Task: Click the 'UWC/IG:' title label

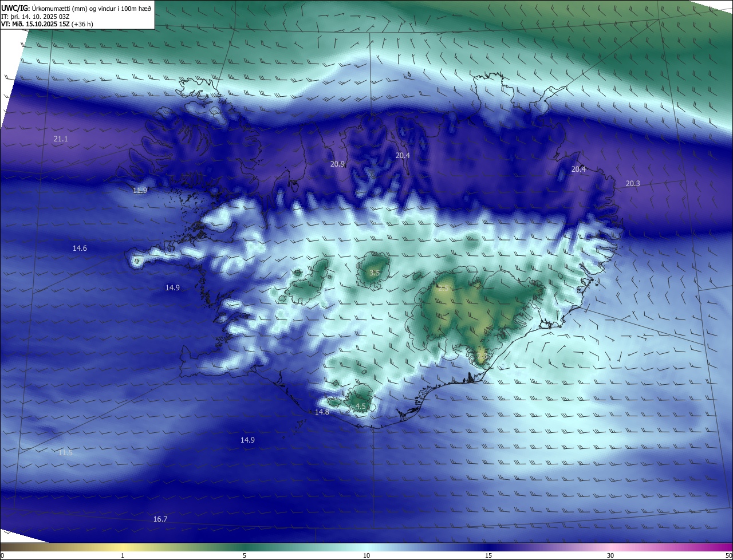Action: coord(15,8)
